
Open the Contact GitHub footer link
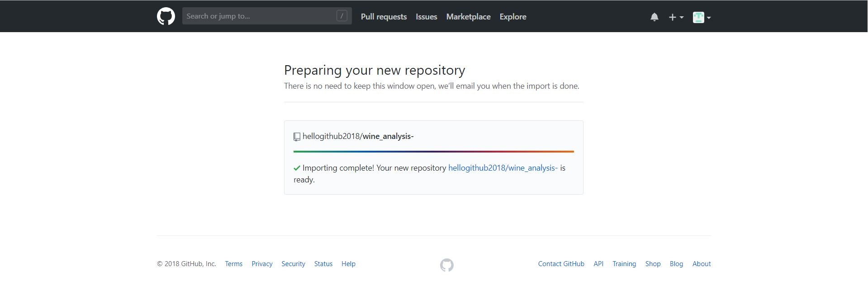[561, 264]
